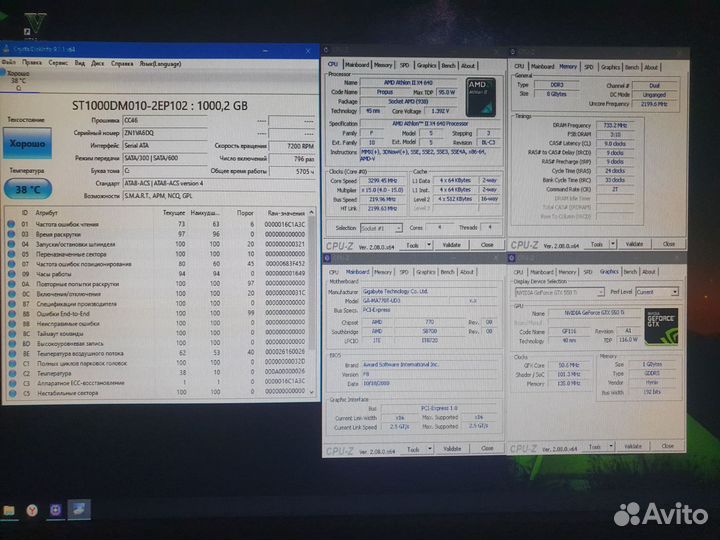Switch to Graphics tab in CPU-Z CPU window
The width and height of the screenshot is (720, 540).
(427, 65)
